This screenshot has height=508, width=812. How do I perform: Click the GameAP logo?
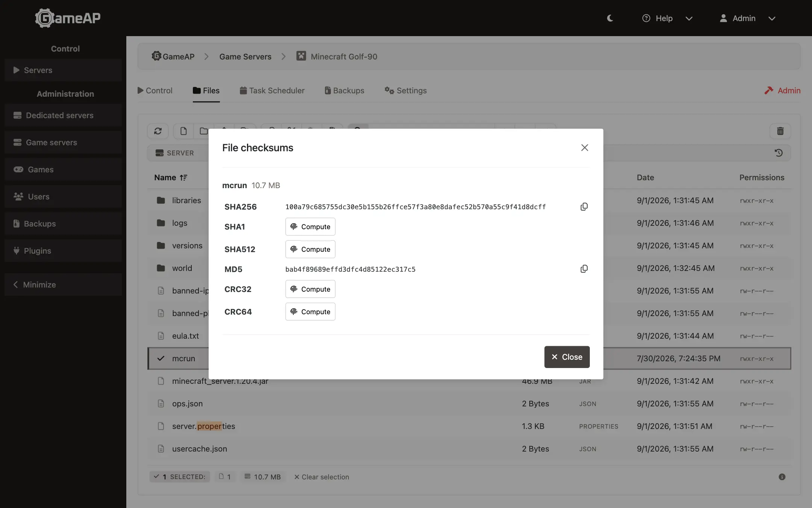(x=68, y=18)
